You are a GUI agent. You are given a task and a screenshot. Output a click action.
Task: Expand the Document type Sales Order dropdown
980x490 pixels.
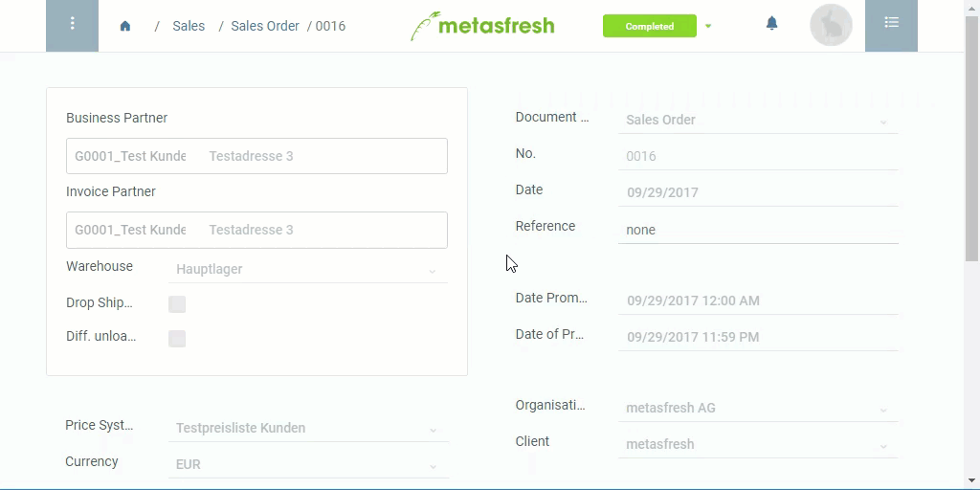(x=758, y=120)
